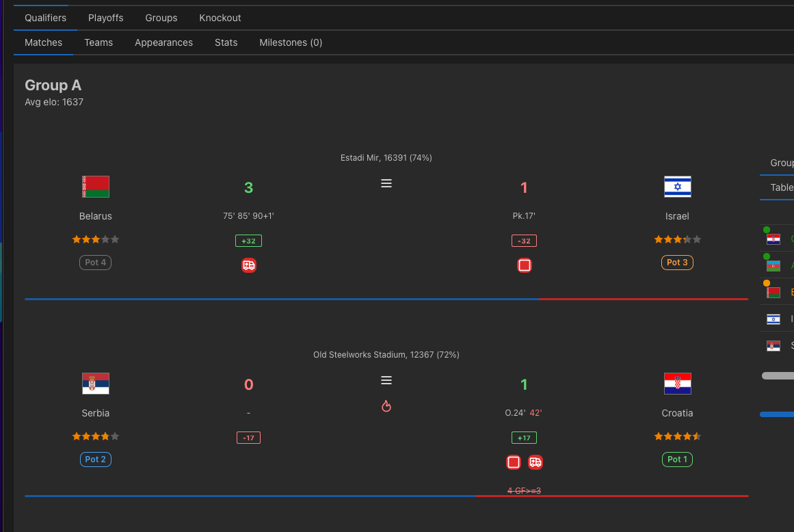Click the flame derby icon
794x532 pixels.
386,406
